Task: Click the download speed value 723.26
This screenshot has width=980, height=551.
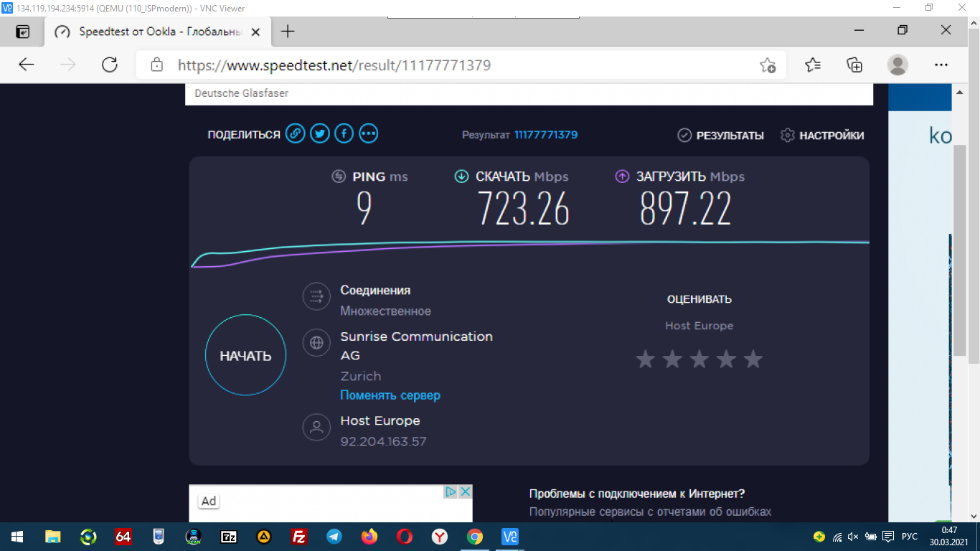Action: click(524, 209)
